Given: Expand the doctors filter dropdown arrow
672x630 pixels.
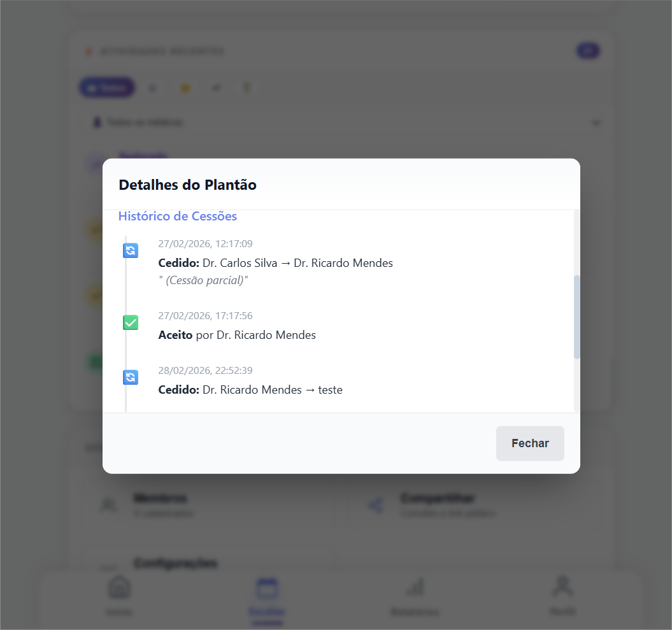Looking at the screenshot, I should point(596,122).
